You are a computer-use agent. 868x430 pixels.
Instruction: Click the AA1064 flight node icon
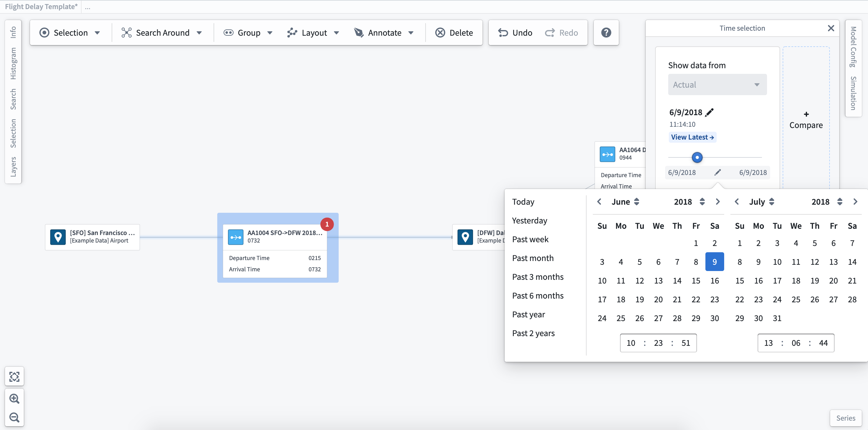click(x=608, y=154)
